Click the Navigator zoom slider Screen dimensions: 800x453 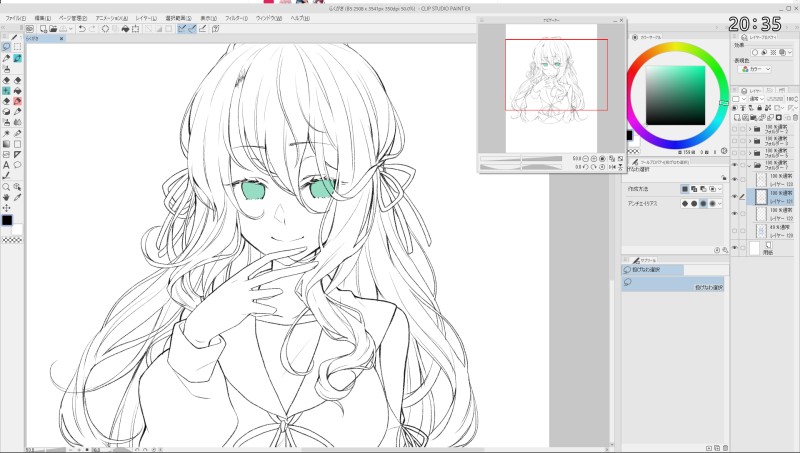tap(521, 159)
